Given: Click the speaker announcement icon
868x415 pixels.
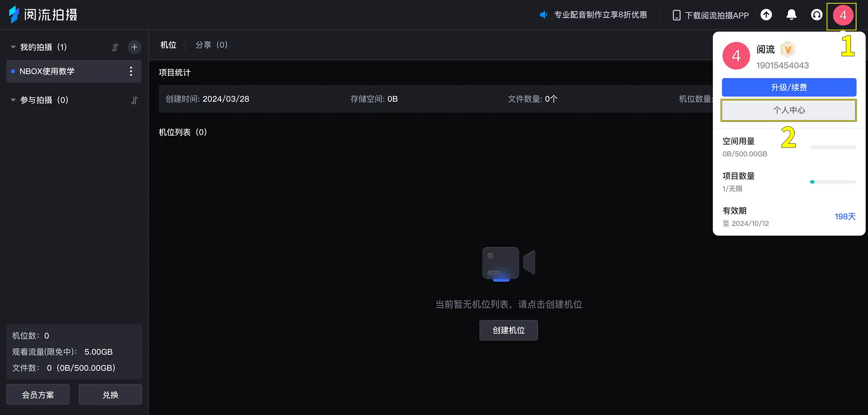Looking at the screenshot, I should pos(543,15).
